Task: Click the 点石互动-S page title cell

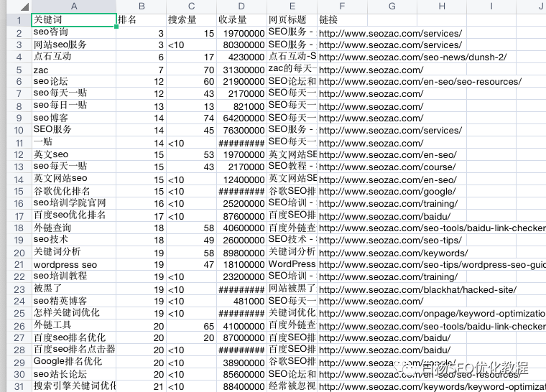Action: [x=292, y=57]
